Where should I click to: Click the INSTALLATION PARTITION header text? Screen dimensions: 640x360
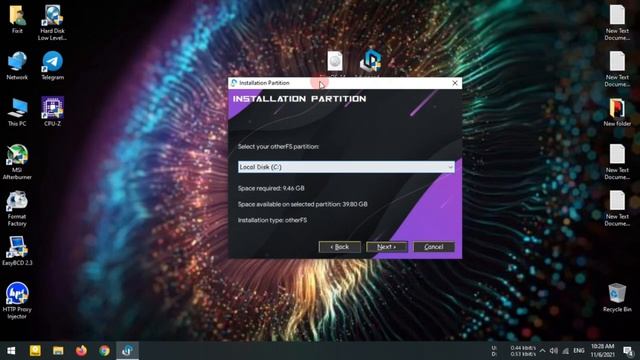coord(300,99)
